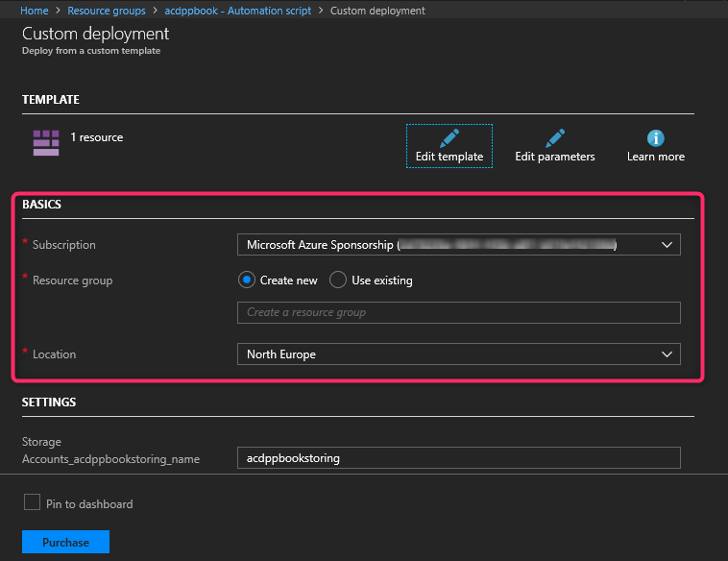Open acdppbook - Automation script breadcrumb
This screenshot has height=561, width=728.
[241, 11]
